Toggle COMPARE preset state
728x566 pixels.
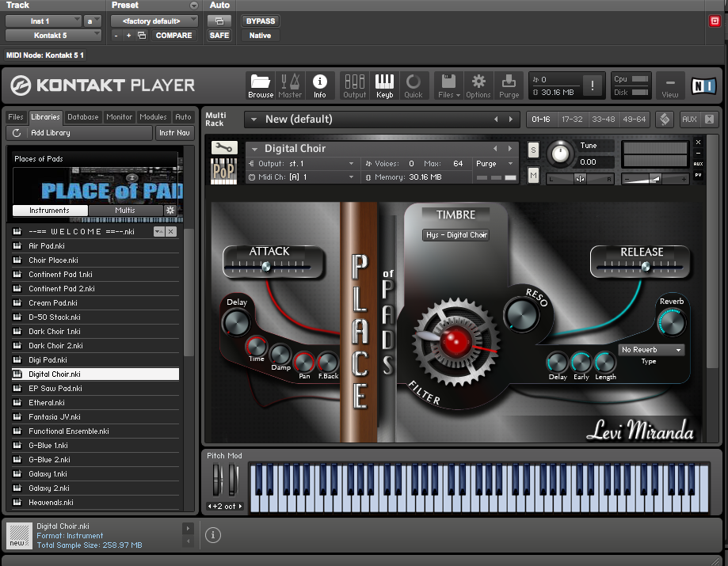pos(173,36)
